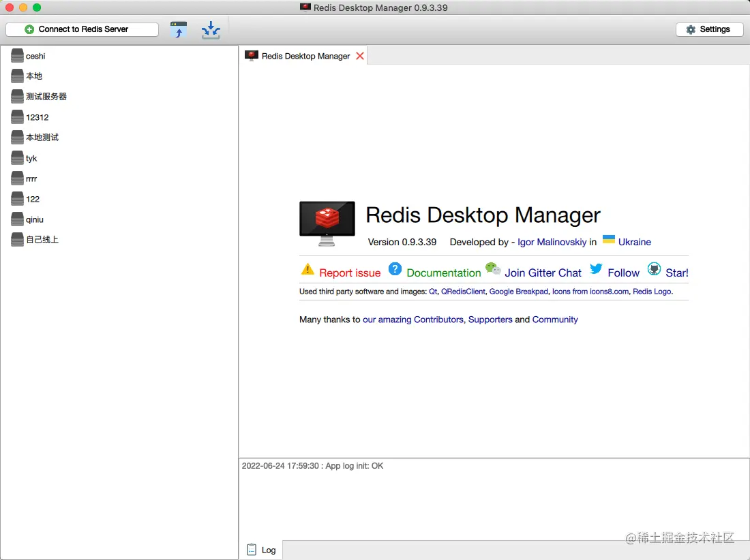
Task: Select the 测试服务器 connection
Action: coord(46,97)
